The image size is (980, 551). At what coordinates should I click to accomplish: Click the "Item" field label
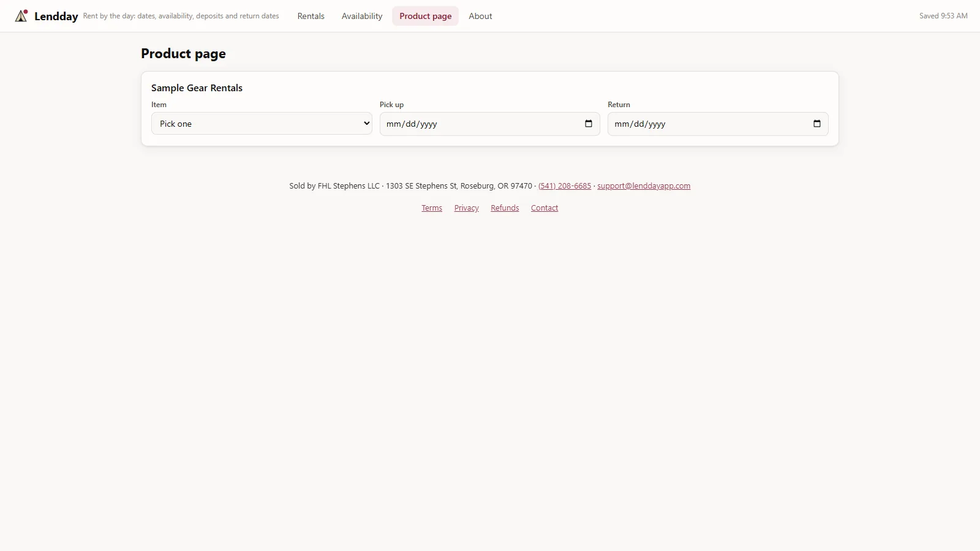point(159,105)
